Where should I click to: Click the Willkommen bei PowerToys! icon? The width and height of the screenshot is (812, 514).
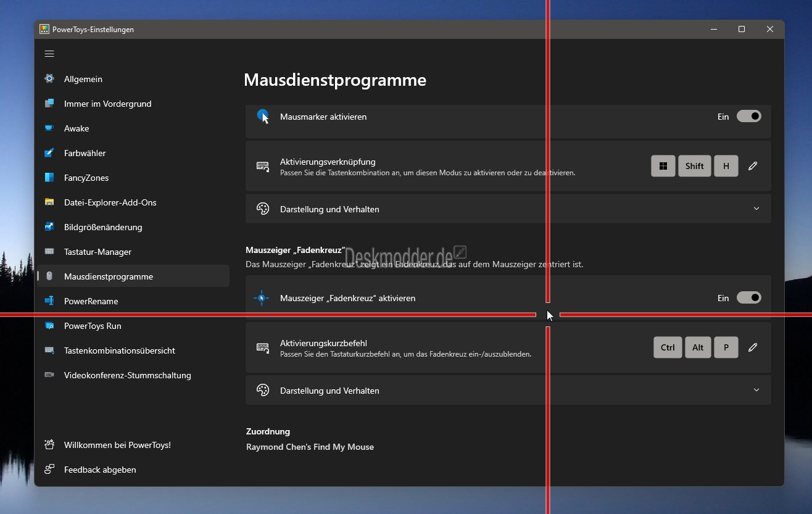click(x=49, y=445)
